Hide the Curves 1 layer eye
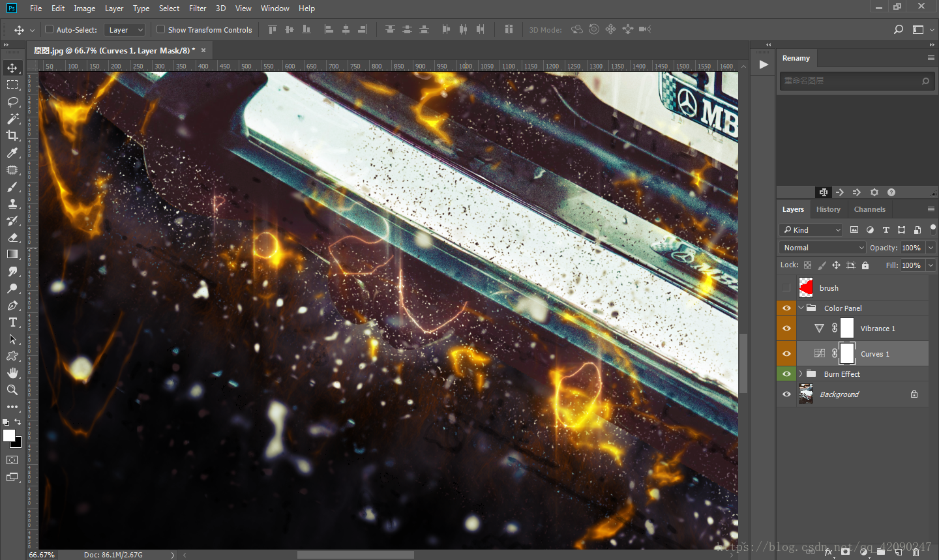 [x=786, y=353]
